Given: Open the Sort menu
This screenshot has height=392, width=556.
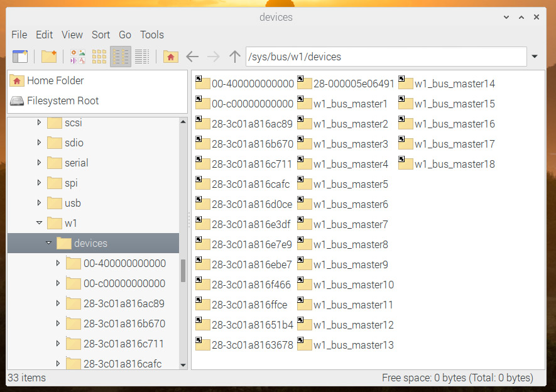Looking at the screenshot, I should point(101,35).
